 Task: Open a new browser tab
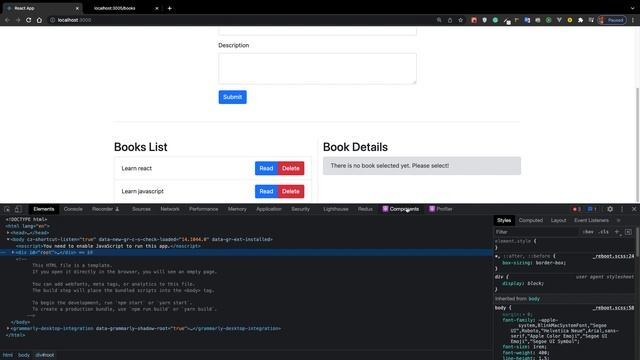[x=169, y=8]
